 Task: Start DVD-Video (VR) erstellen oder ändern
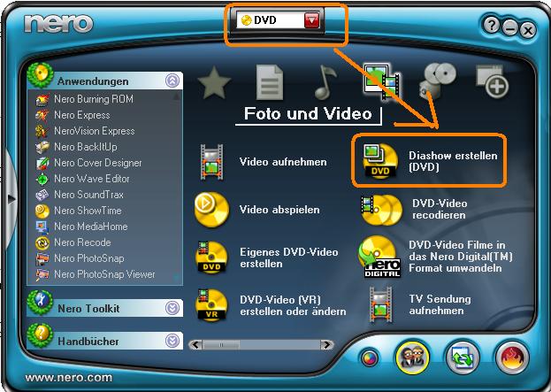(293, 305)
